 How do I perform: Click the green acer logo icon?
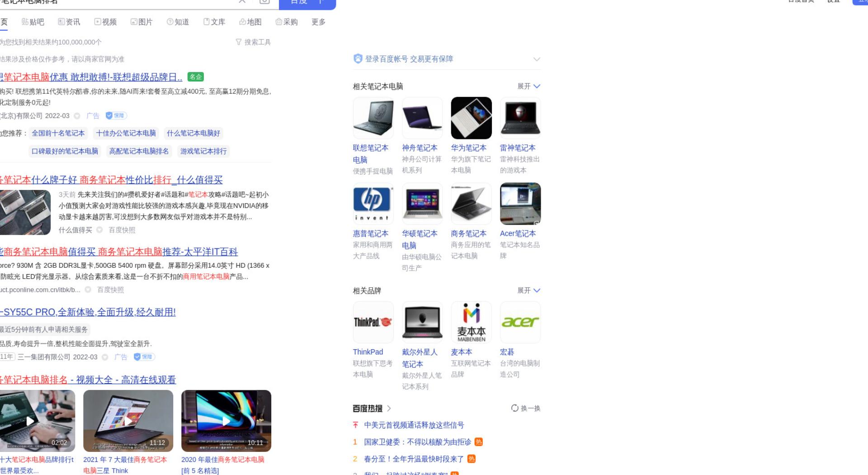coord(520,322)
